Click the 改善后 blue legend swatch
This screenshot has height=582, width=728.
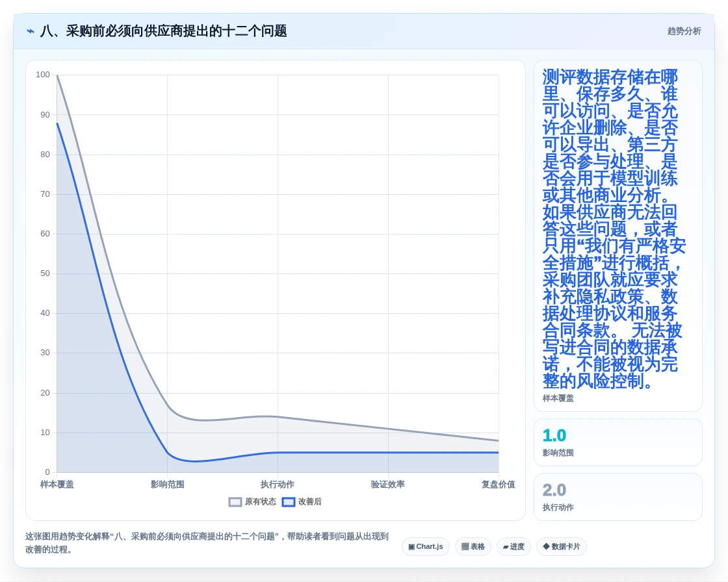289,502
